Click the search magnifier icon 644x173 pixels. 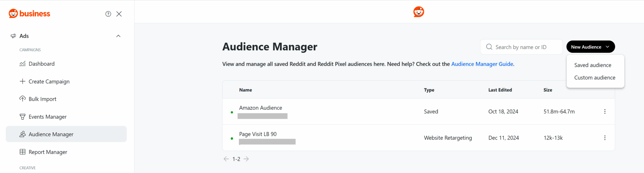[x=489, y=47]
